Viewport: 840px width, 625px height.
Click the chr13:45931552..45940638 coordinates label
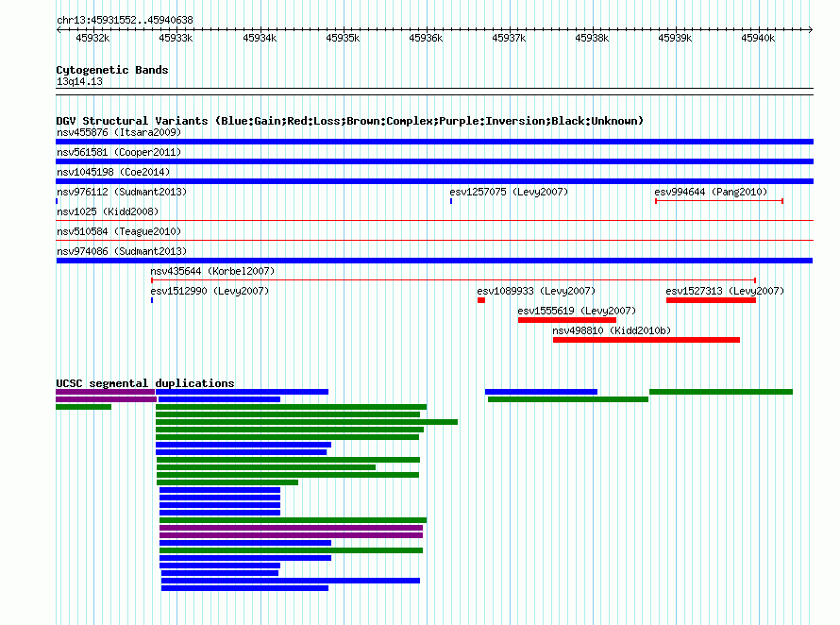[x=125, y=20]
